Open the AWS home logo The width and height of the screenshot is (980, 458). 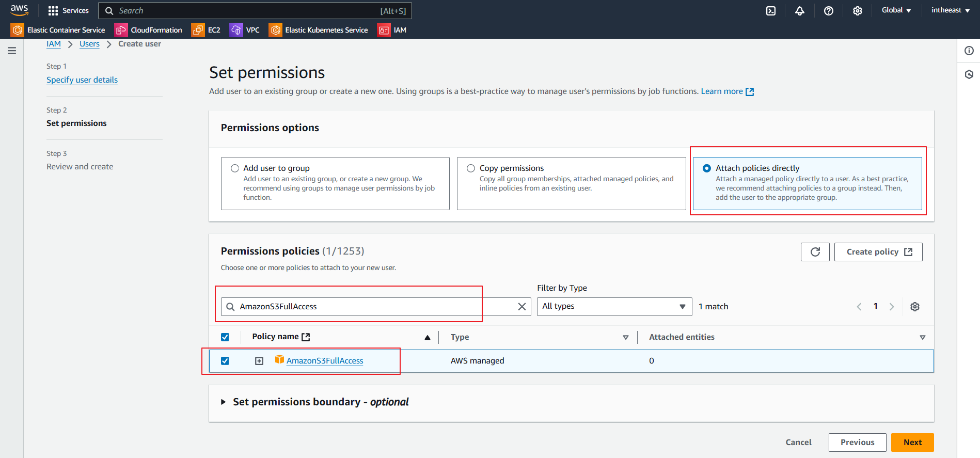[20, 10]
